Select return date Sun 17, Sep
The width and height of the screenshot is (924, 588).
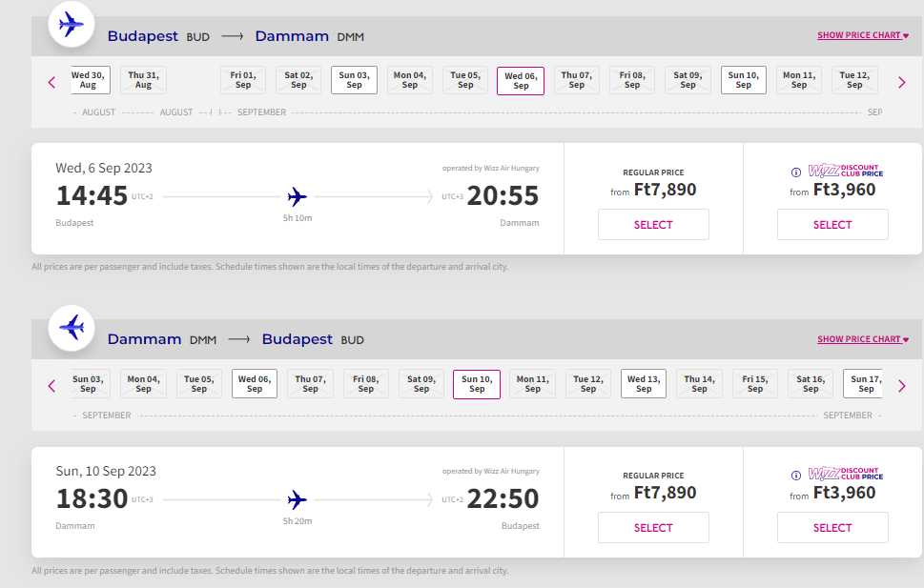coord(863,384)
